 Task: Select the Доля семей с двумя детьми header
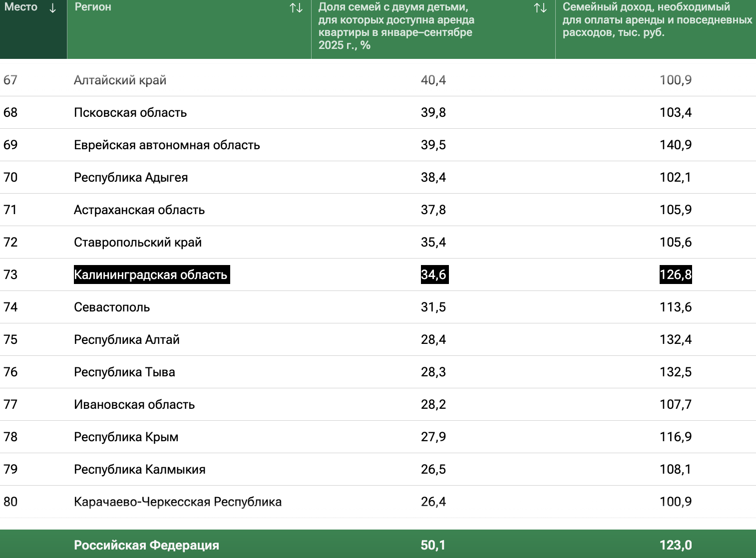pyautogui.click(x=396, y=26)
